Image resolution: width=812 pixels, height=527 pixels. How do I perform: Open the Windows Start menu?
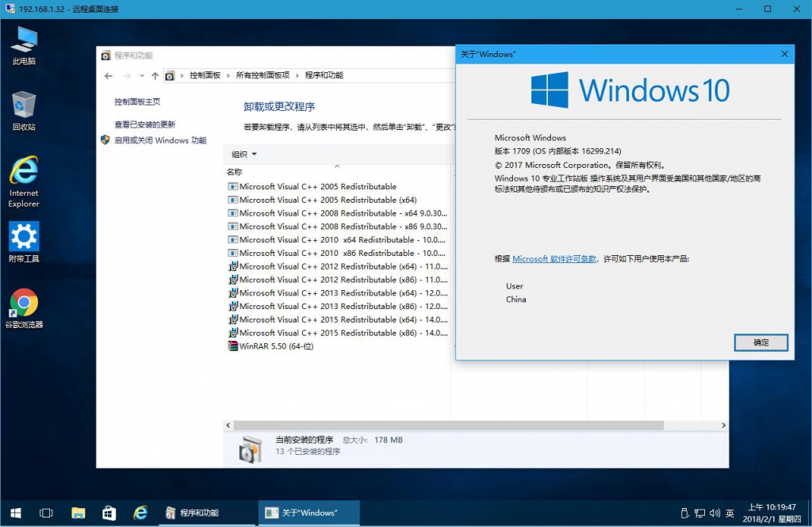click(x=16, y=513)
